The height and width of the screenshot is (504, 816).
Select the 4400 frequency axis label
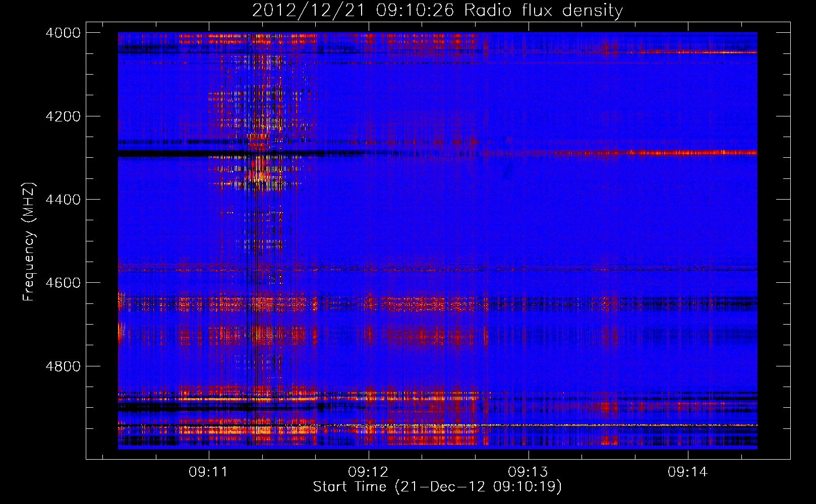click(63, 200)
